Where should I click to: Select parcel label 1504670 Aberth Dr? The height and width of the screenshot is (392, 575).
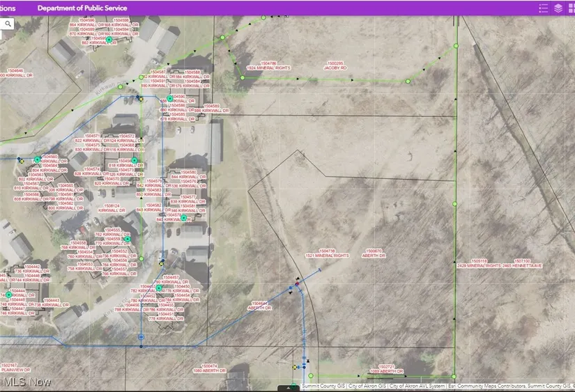[374, 253]
